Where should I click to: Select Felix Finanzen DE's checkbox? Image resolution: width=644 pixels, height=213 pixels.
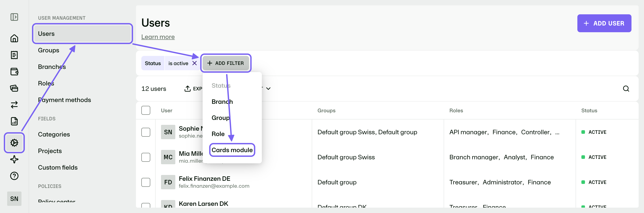146,182
